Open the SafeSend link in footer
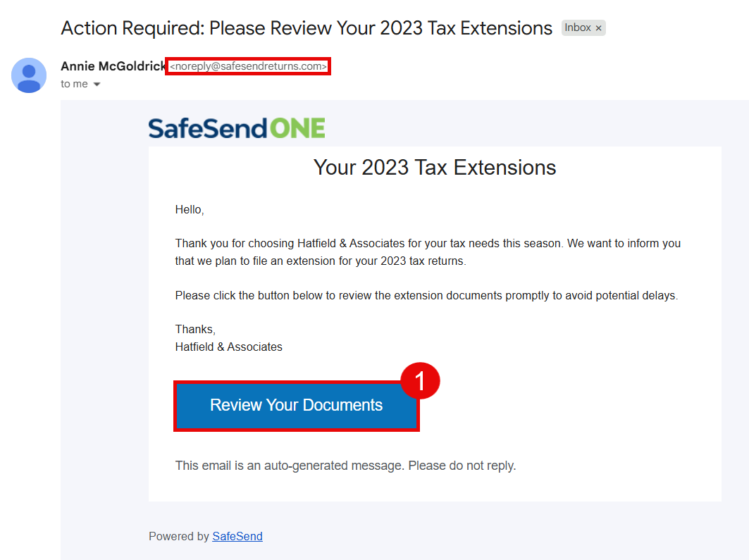The image size is (749, 560). pos(237,537)
